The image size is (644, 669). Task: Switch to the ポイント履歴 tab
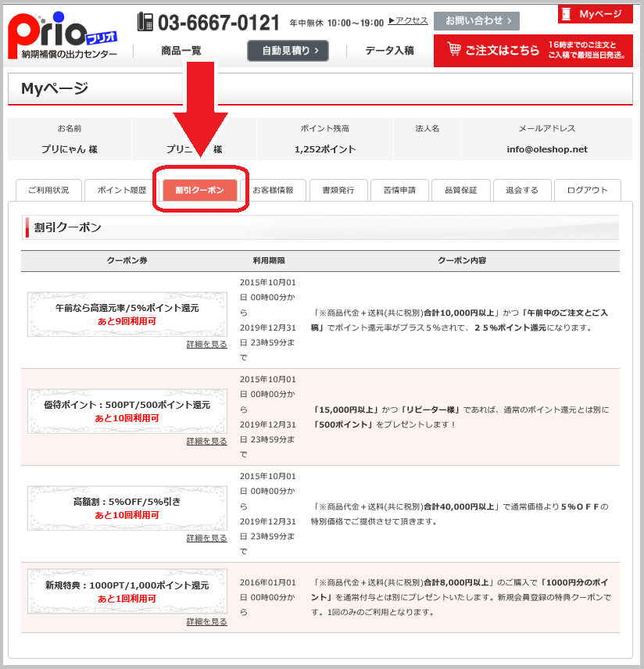(x=122, y=190)
